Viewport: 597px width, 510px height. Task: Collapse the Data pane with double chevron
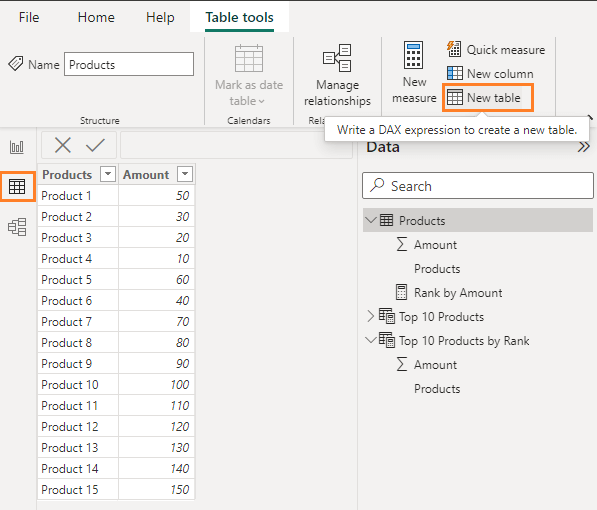tap(583, 147)
